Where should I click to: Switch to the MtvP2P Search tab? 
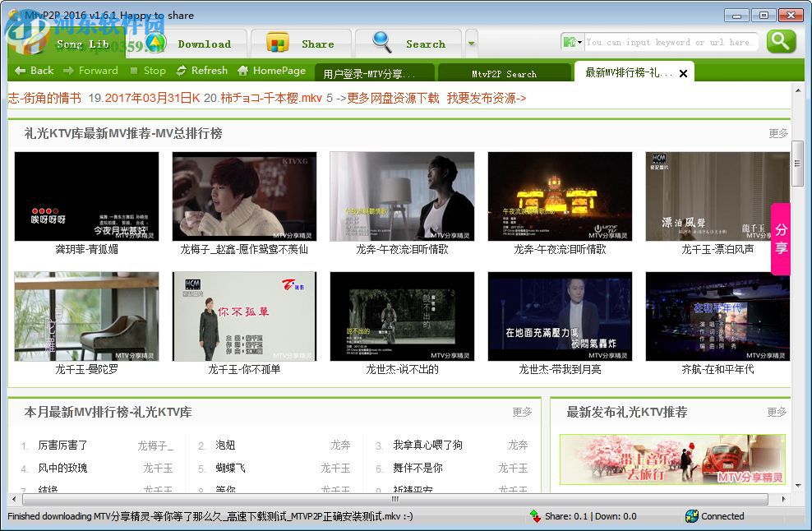[505, 72]
